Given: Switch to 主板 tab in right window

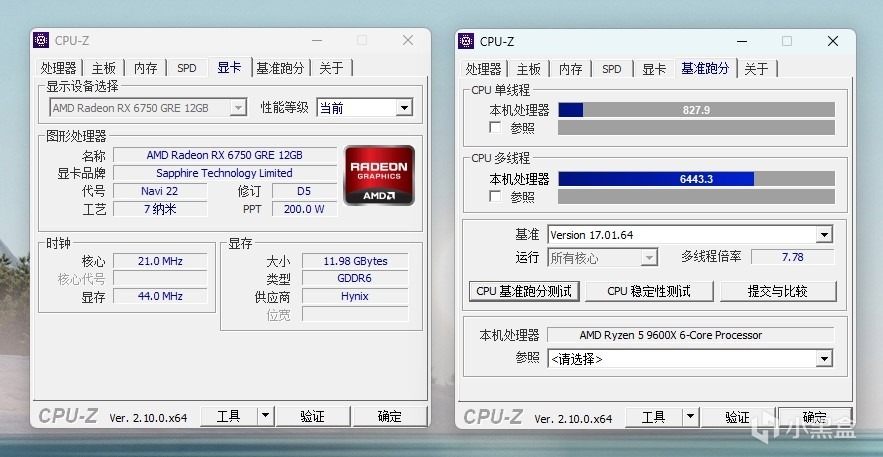Looking at the screenshot, I should pos(529,69).
